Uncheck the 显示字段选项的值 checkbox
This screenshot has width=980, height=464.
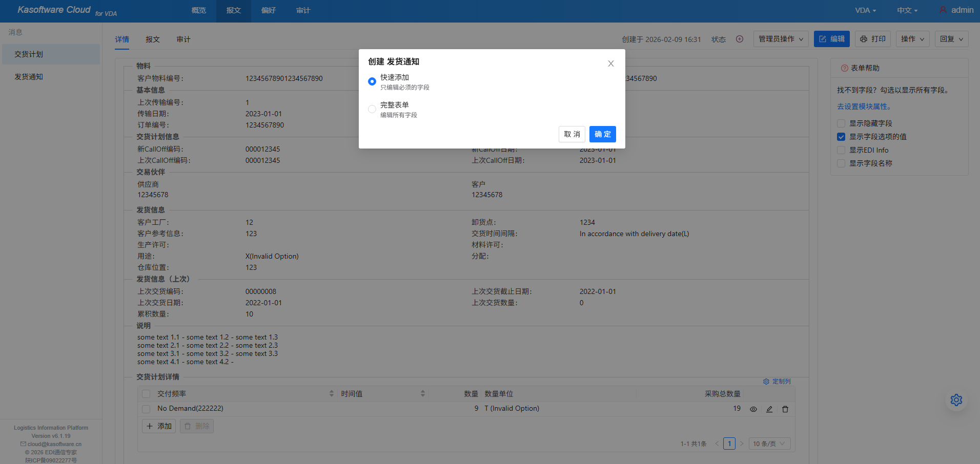tap(841, 137)
